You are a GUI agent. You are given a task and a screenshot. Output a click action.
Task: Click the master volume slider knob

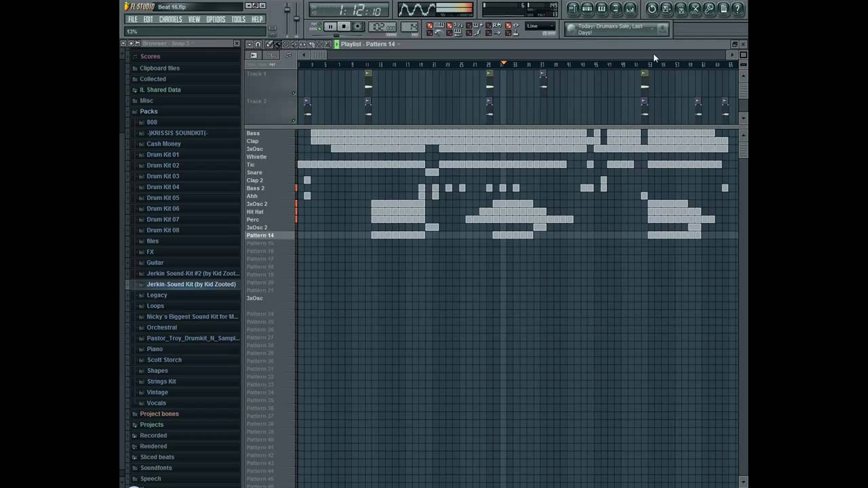pos(287,9)
